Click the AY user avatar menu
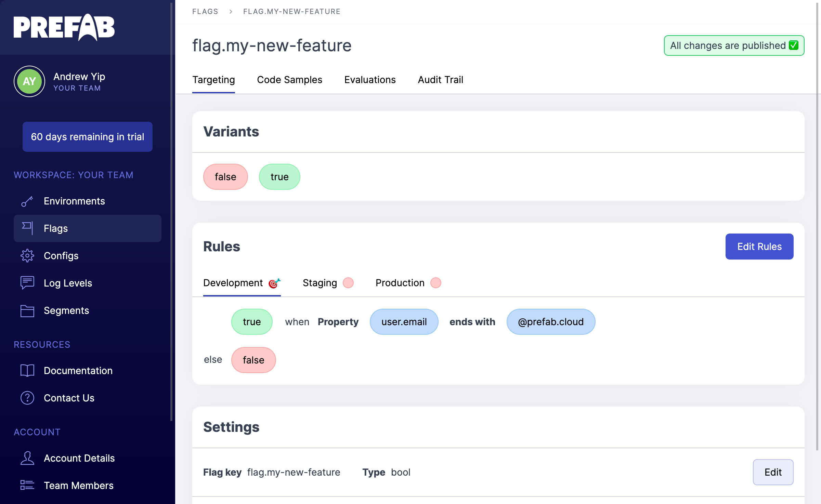 (x=30, y=81)
